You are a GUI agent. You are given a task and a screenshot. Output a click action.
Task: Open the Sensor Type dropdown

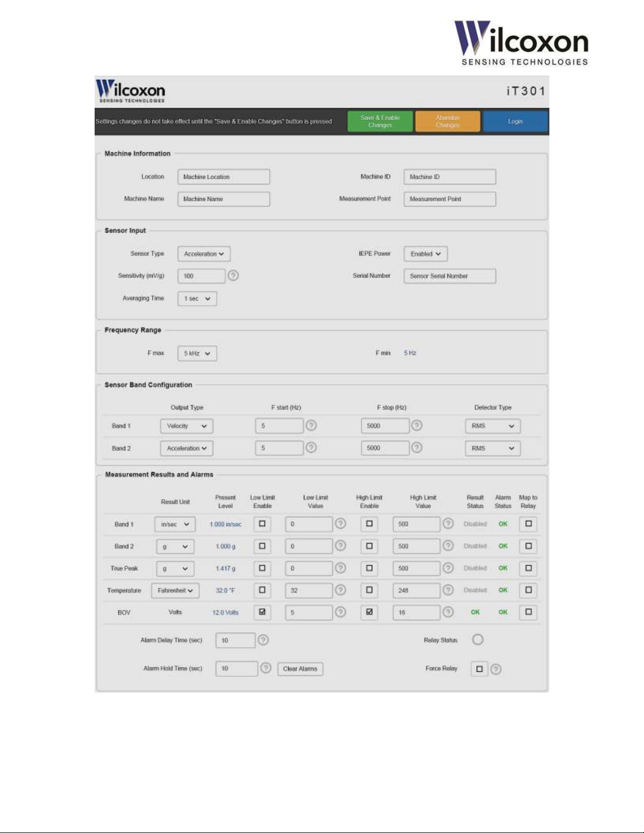click(204, 254)
